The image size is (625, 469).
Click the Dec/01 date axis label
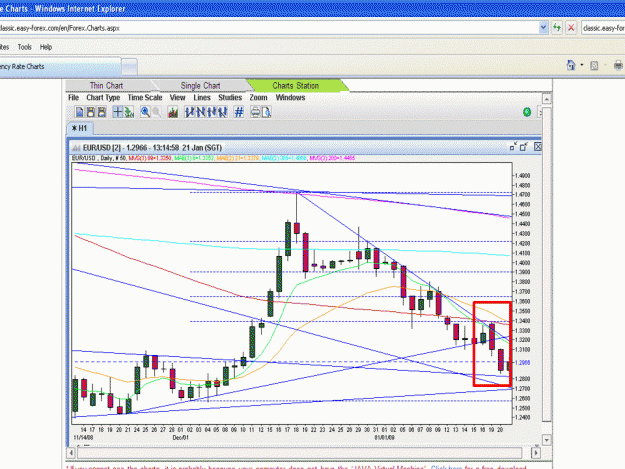coord(181,437)
